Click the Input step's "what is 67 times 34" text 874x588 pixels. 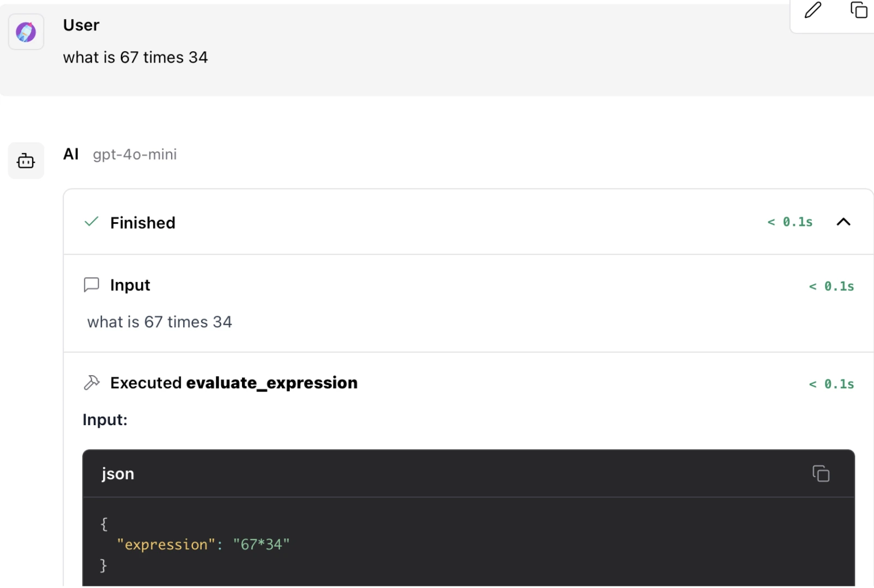(x=160, y=322)
